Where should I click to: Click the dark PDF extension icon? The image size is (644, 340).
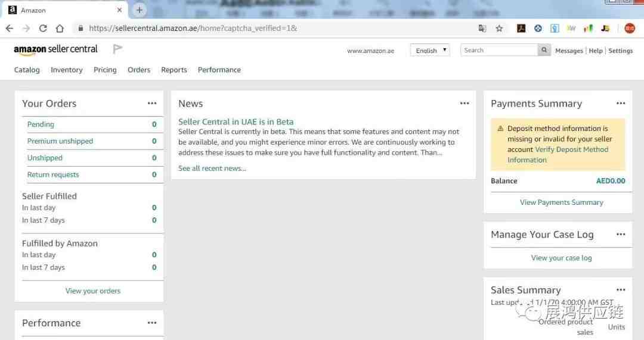tap(521, 29)
